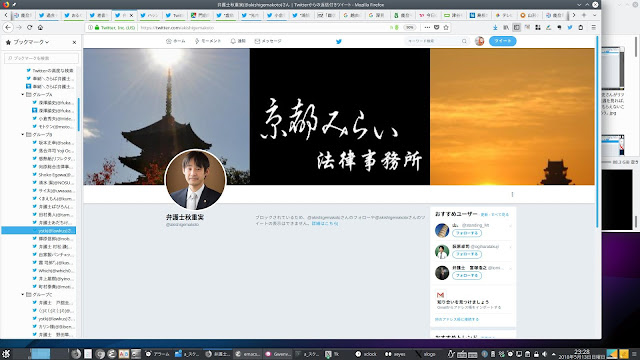This screenshot has width=640, height=360.
Task: Collapse the グループC bookmark folder
Action: tap(23, 294)
